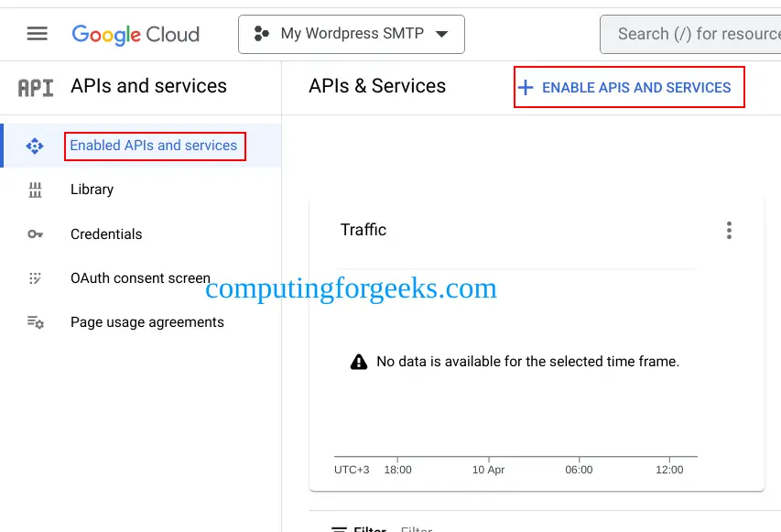The image size is (781, 532).
Task: Focus the Search for resources field
Action: pyautogui.click(x=690, y=35)
